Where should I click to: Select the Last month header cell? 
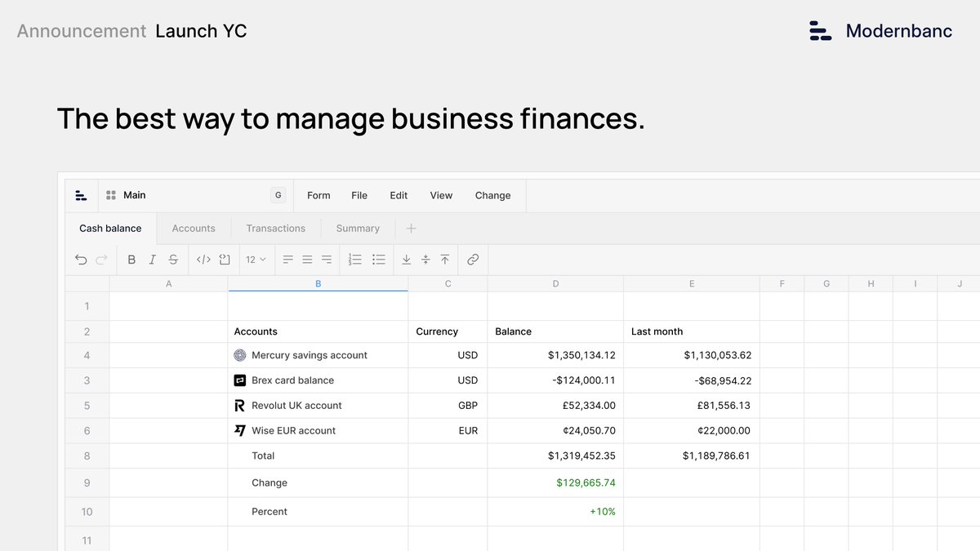click(692, 331)
